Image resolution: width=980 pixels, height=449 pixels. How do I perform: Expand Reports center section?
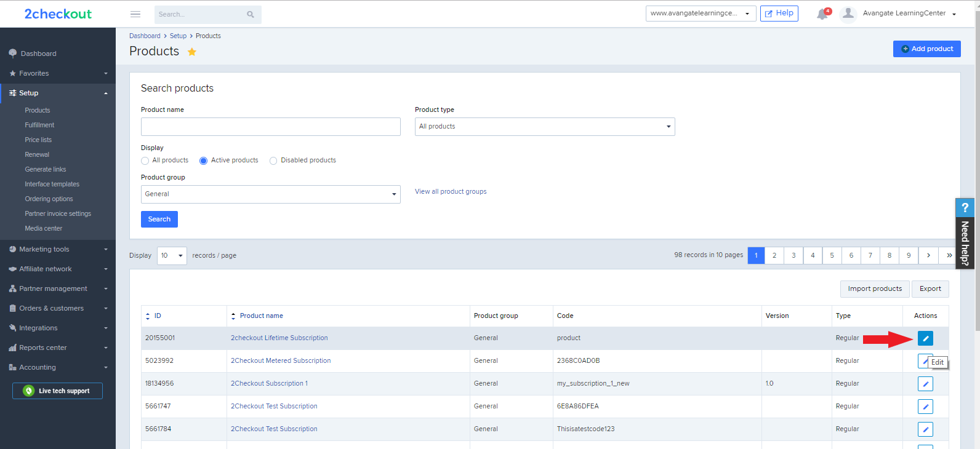pos(58,348)
